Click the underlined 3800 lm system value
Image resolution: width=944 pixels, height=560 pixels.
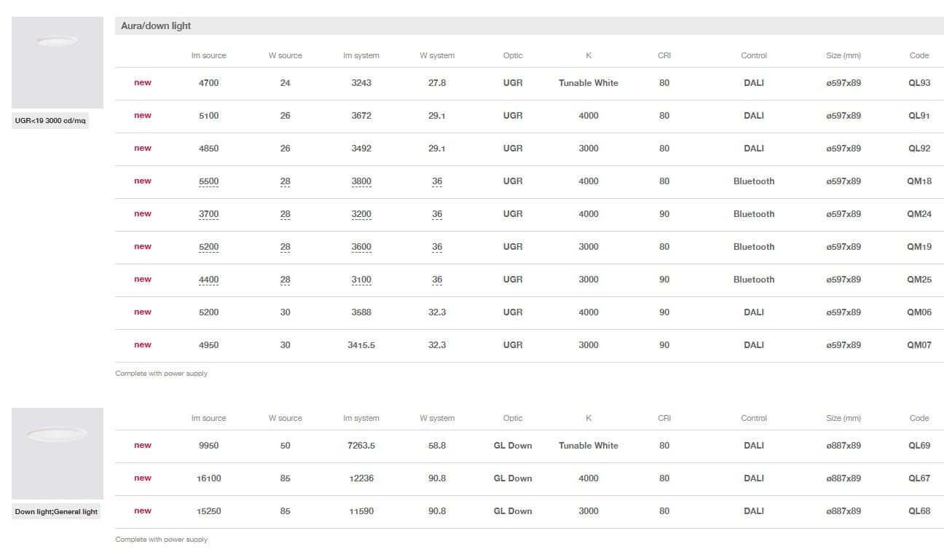(x=361, y=181)
